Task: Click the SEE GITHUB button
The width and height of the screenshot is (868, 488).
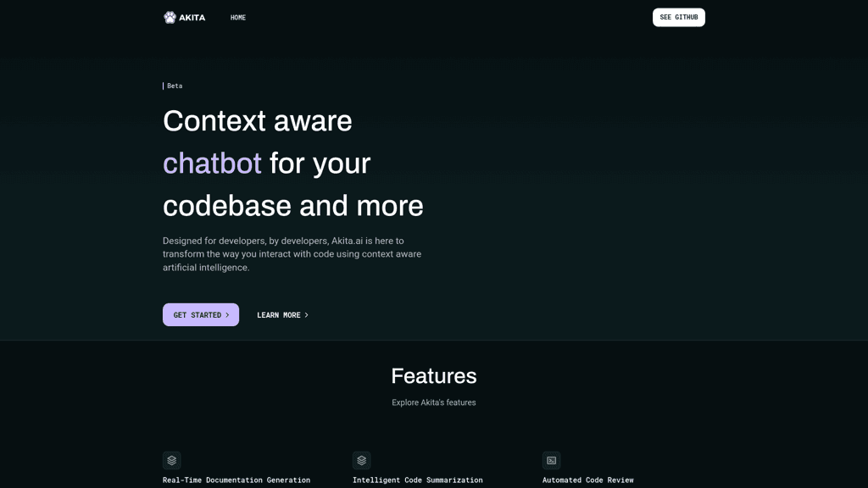Action: 679,17
